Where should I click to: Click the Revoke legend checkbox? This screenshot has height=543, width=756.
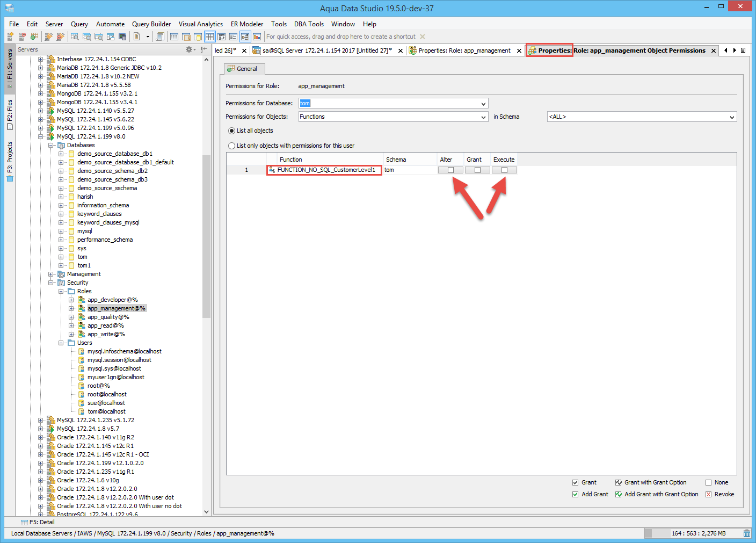708,494
